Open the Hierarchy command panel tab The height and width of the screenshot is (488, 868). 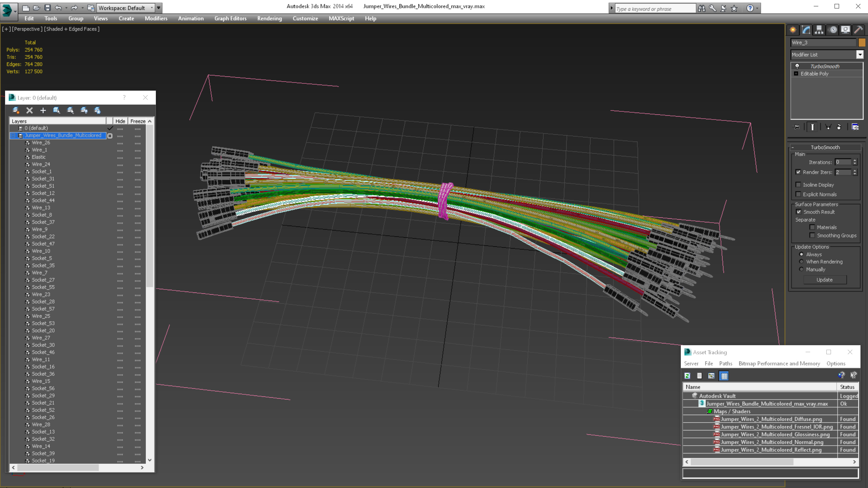coord(819,30)
